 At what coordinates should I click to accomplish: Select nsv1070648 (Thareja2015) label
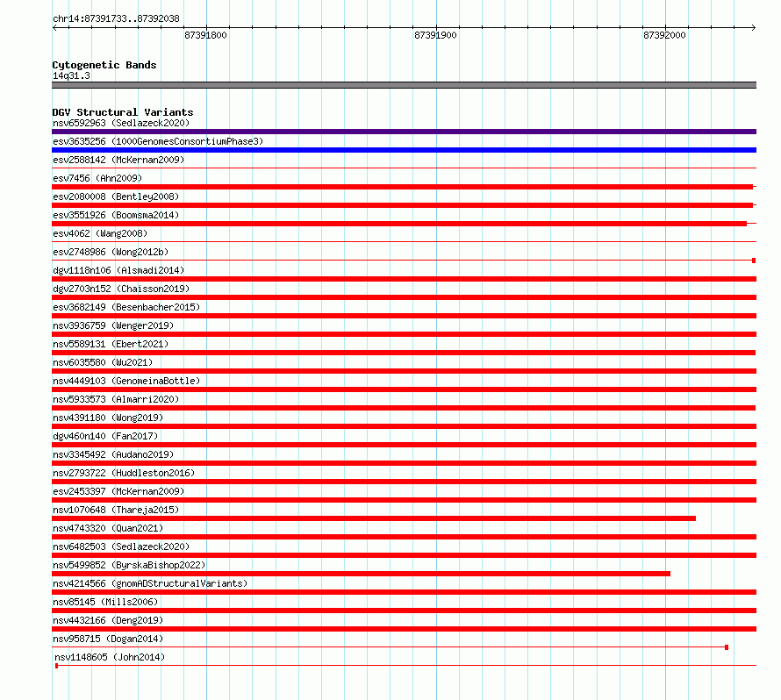pyautogui.click(x=116, y=510)
